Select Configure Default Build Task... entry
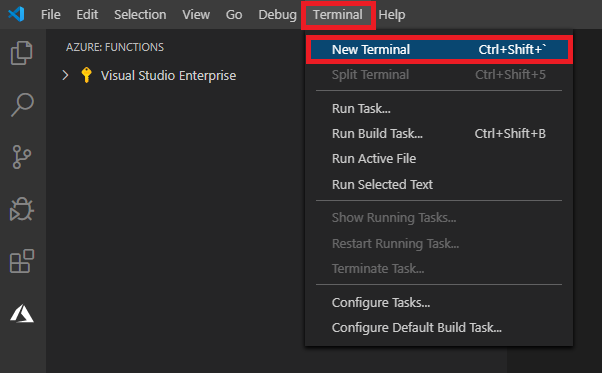602x373 pixels. pyautogui.click(x=439, y=327)
